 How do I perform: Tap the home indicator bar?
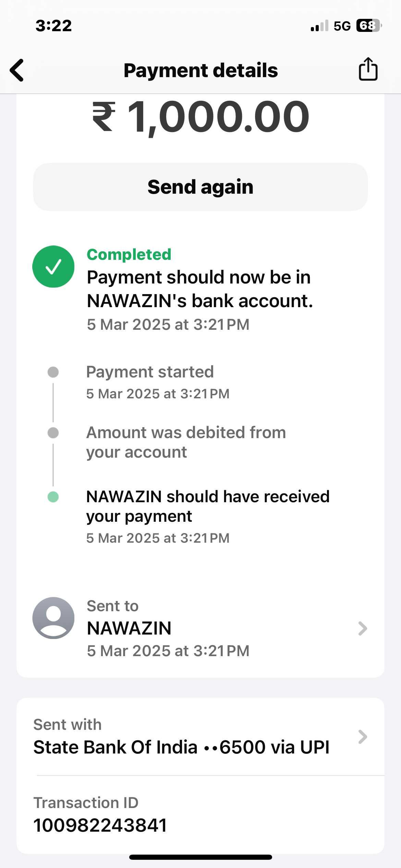200,857
